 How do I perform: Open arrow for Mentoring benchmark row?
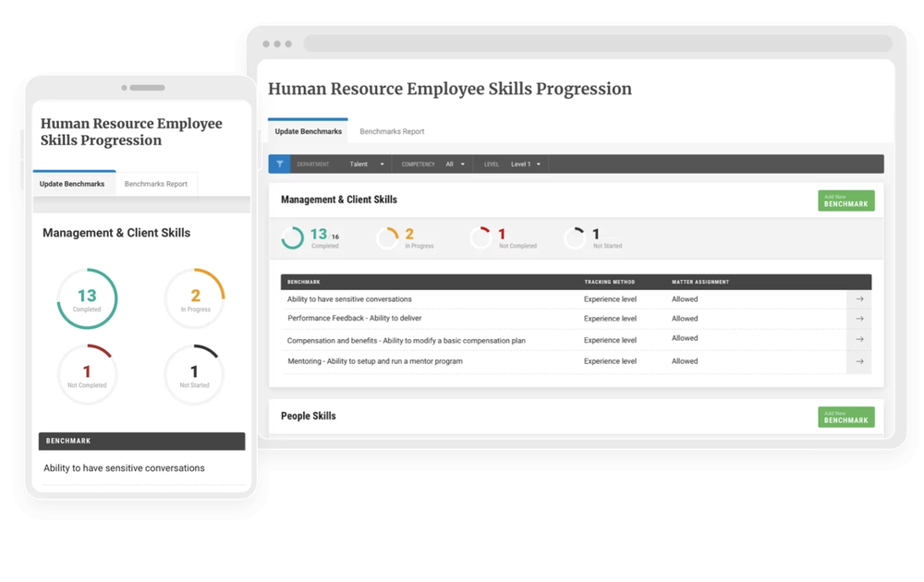tap(859, 362)
